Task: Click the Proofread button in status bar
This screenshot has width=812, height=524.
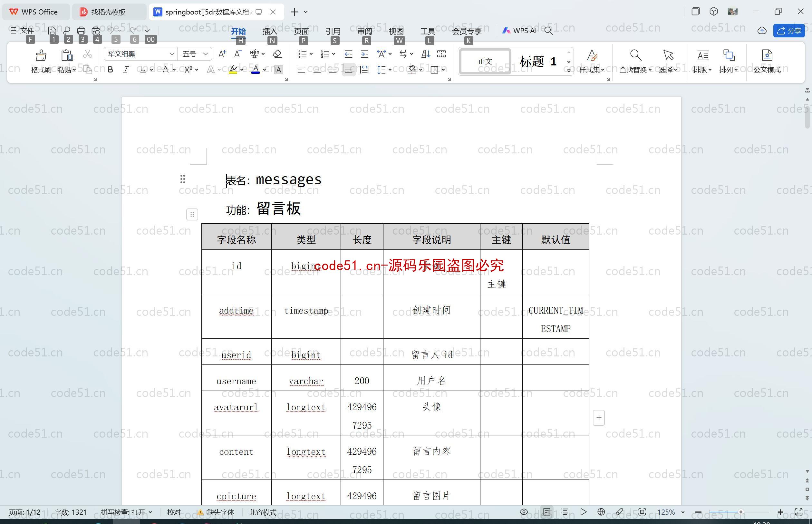Action: 174,512
